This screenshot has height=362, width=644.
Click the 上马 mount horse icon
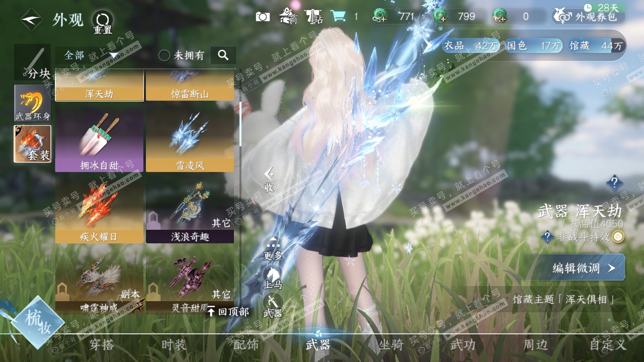[x=273, y=278]
